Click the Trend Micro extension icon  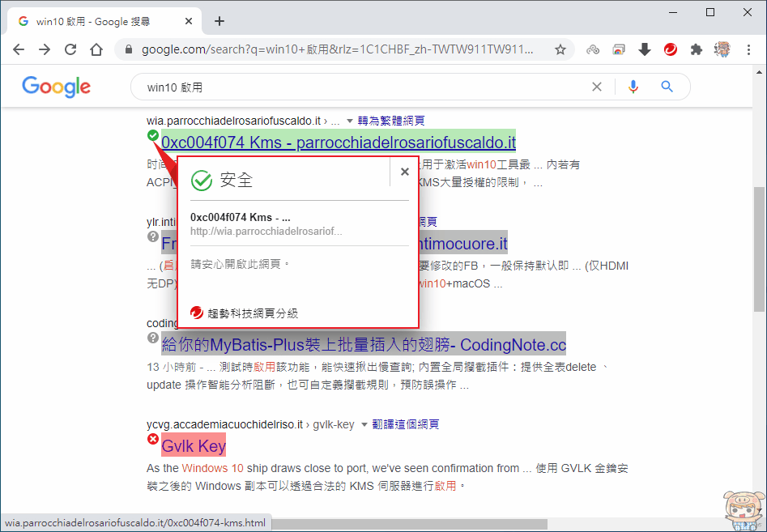pos(670,49)
